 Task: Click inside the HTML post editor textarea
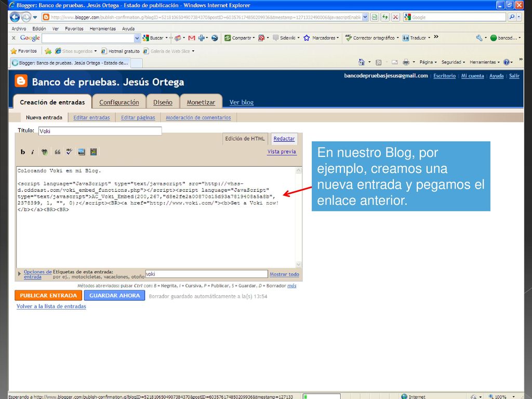coord(156,217)
